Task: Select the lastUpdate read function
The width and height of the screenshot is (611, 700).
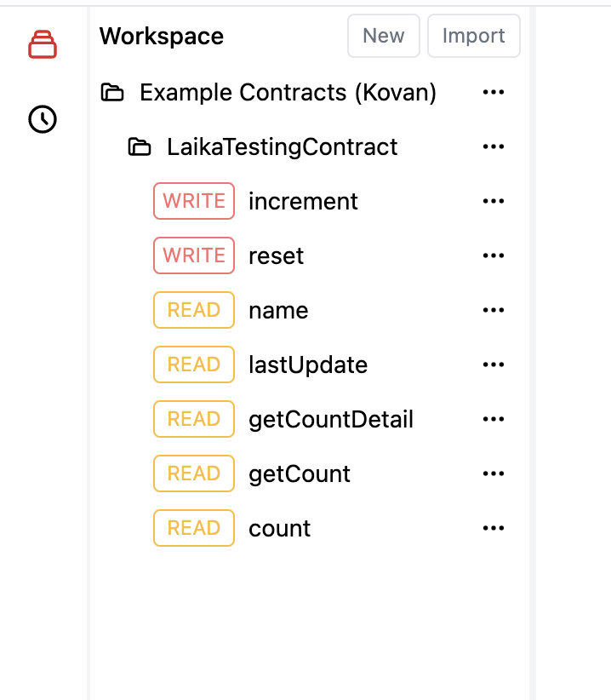Action: (307, 365)
